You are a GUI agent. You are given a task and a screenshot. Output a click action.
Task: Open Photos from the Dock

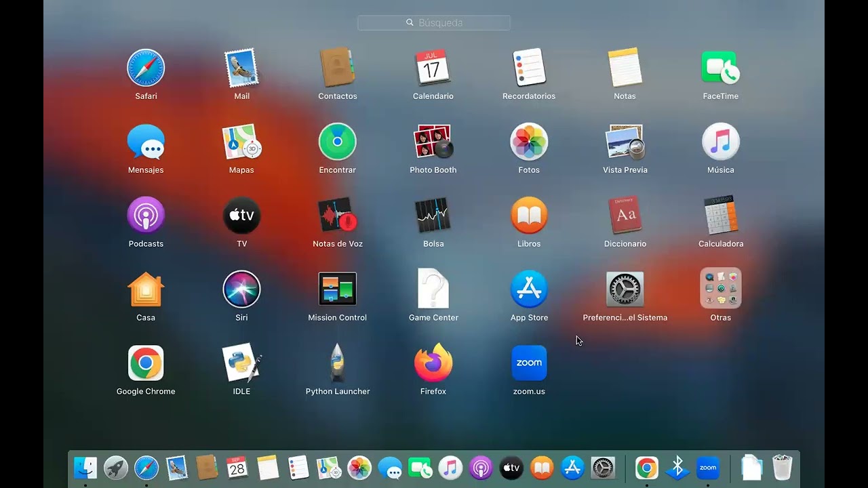pos(359,468)
